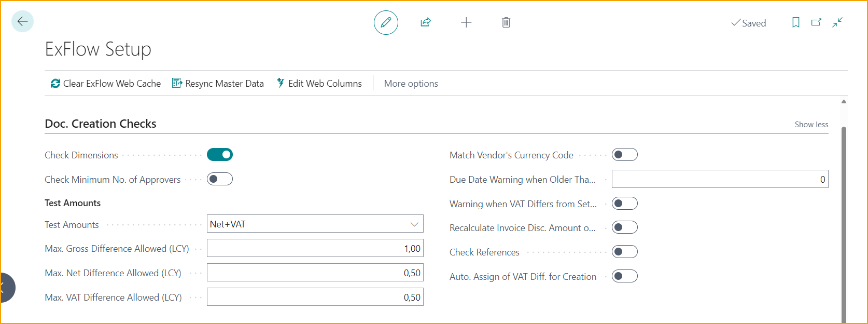This screenshot has height=324, width=868.
Task: Click the Test Amounts group heading
Action: click(x=73, y=203)
